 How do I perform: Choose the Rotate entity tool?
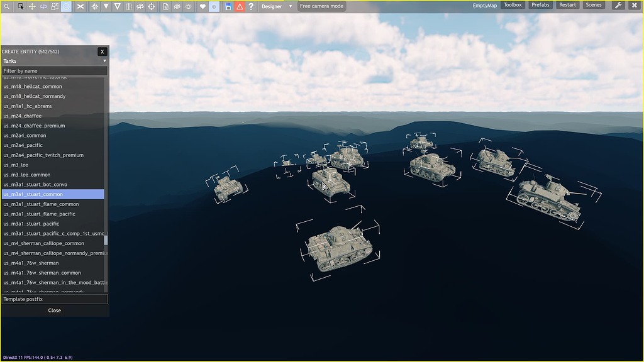point(43,6)
